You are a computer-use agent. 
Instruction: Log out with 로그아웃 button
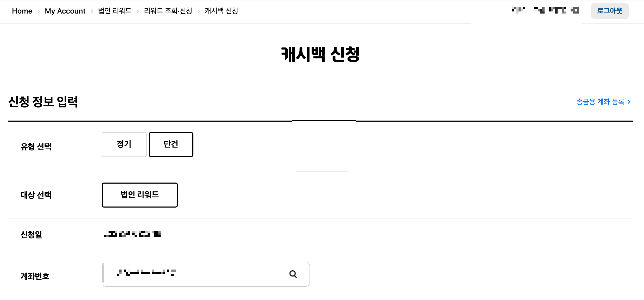coord(610,11)
